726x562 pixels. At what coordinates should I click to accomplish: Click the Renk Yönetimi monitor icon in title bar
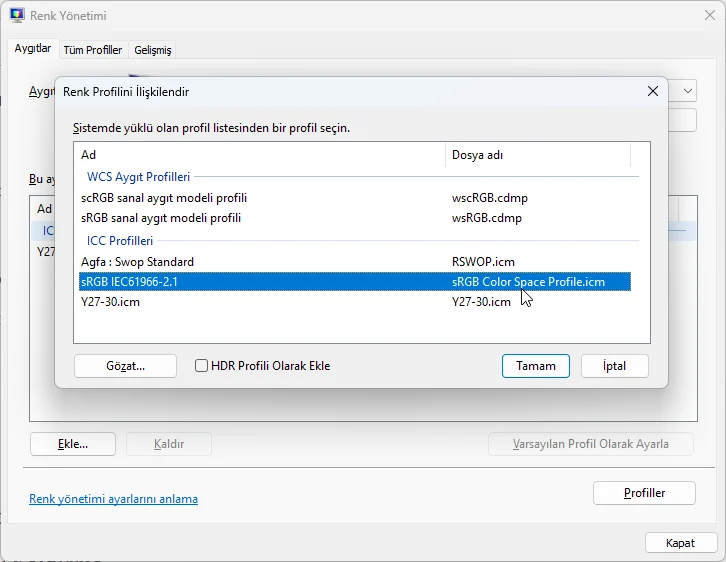[x=17, y=15]
